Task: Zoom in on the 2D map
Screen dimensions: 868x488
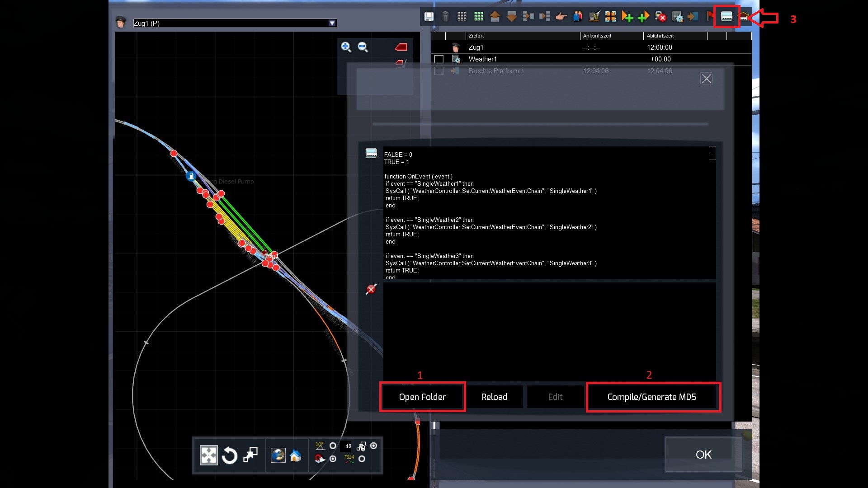Action: (346, 47)
